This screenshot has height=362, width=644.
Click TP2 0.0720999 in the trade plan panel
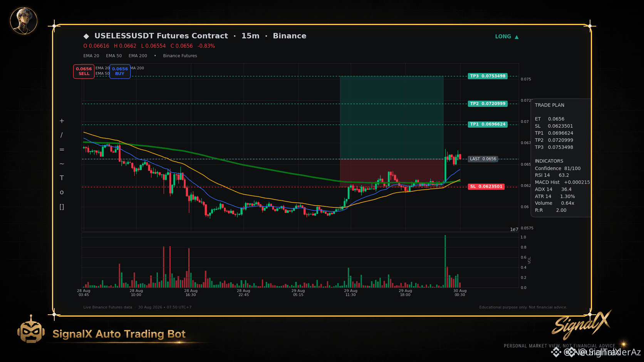(554, 140)
